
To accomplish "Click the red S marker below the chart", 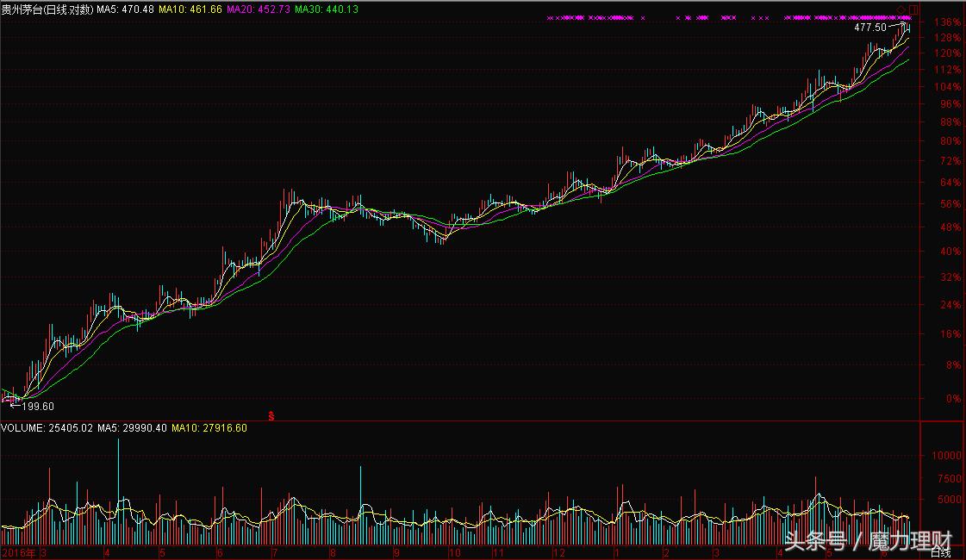I will 271,416.
